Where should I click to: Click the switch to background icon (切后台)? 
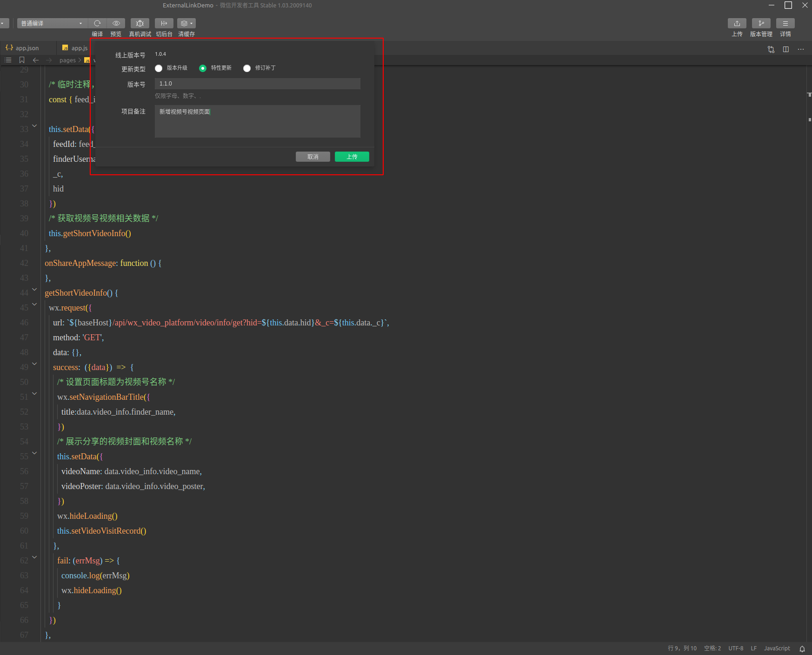(164, 23)
